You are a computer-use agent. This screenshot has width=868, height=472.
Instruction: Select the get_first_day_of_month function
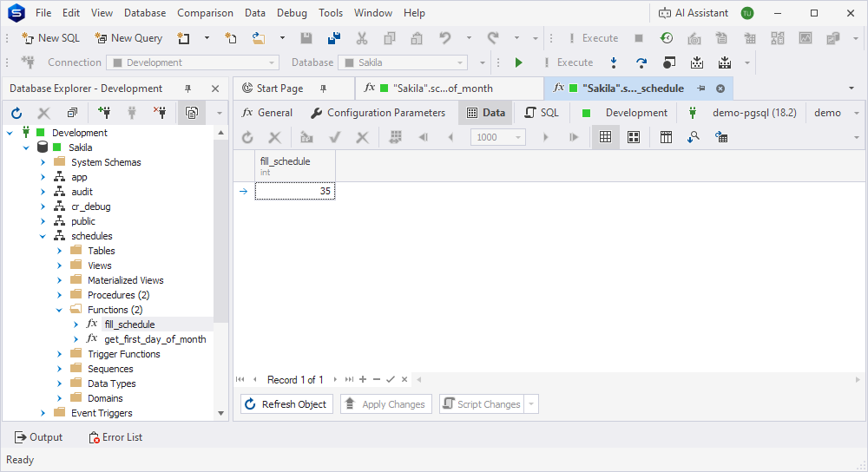click(x=155, y=339)
